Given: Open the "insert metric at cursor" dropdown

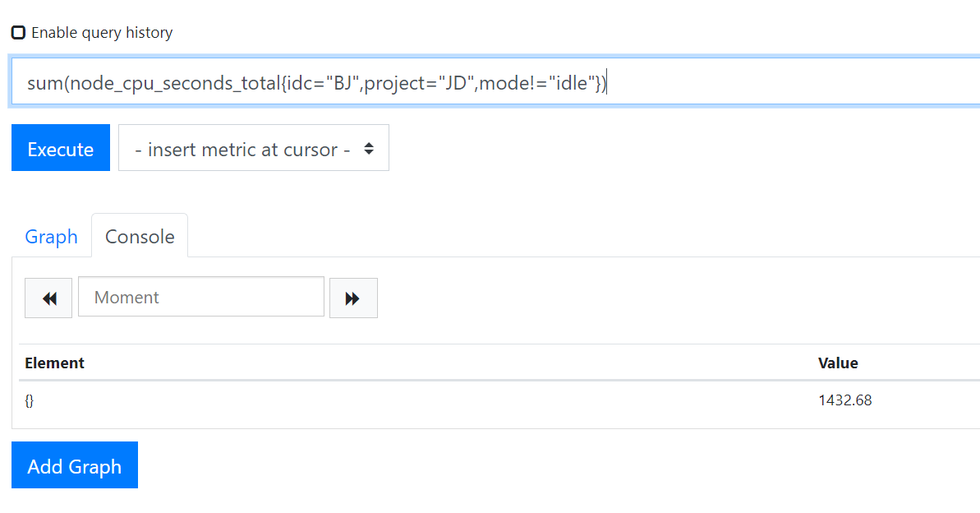Looking at the screenshot, I should click(x=254, y=148).
